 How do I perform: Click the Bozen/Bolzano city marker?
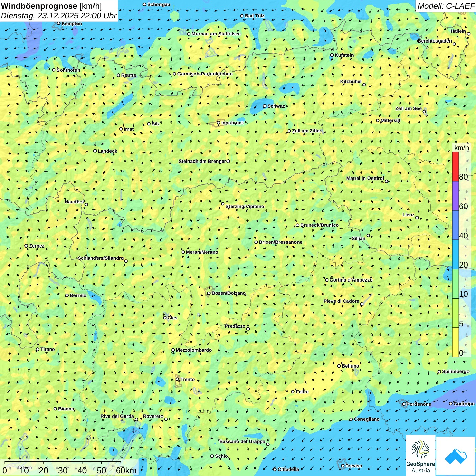coord(209,293)
